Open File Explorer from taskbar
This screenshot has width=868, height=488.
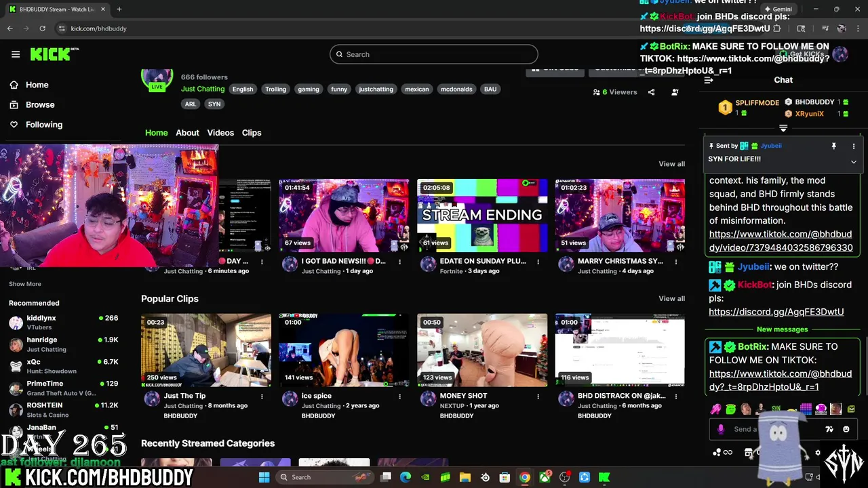[465, 477]
